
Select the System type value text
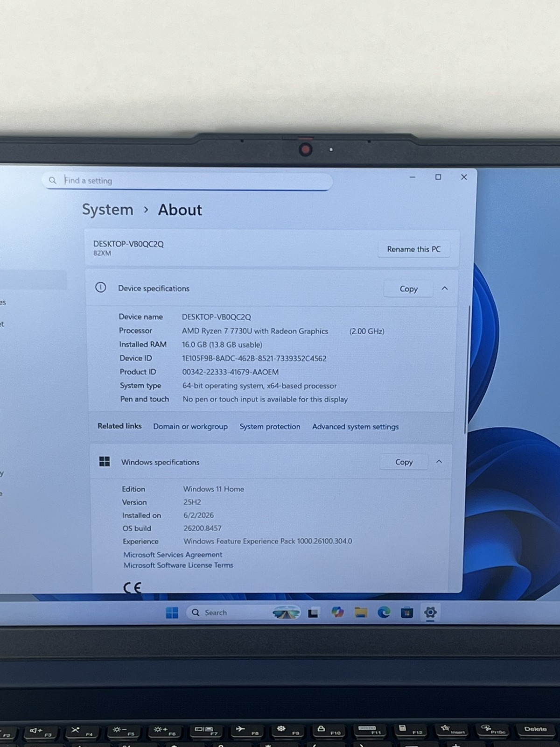259,386
